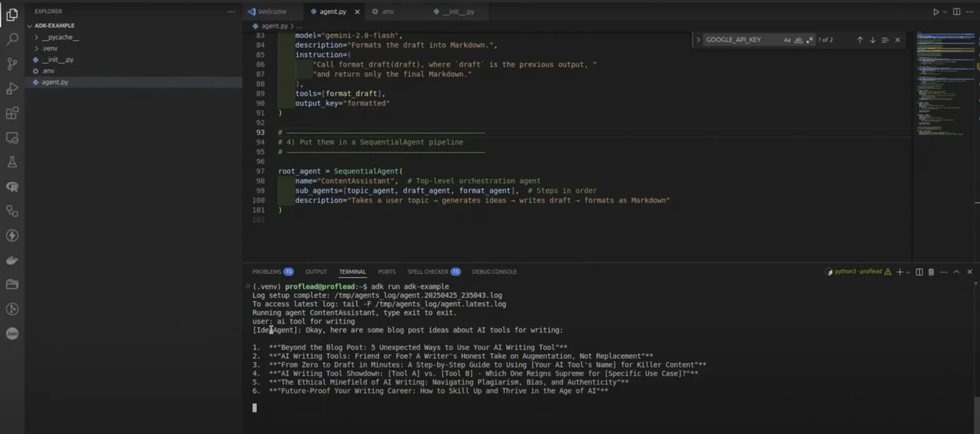Image resolution: width=980 pixels, height=434 pixels.
Task: Open __init__.py in the explorer tree
Action: (x=57, y=60)
